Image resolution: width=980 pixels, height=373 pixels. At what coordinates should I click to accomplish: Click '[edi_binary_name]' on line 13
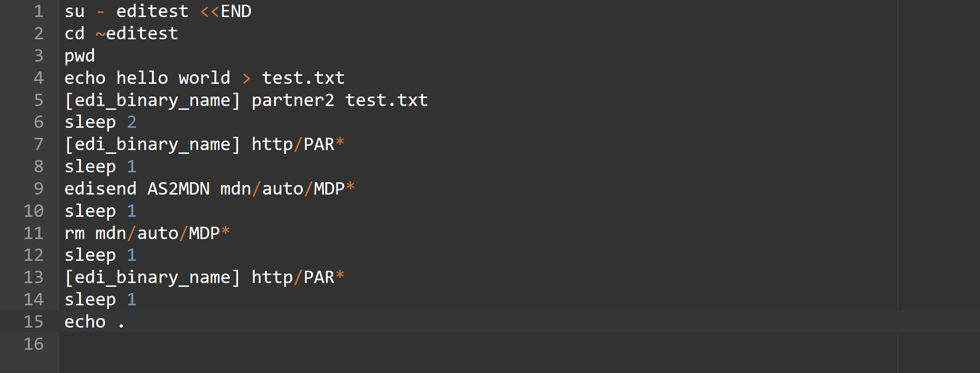(152, 277)
